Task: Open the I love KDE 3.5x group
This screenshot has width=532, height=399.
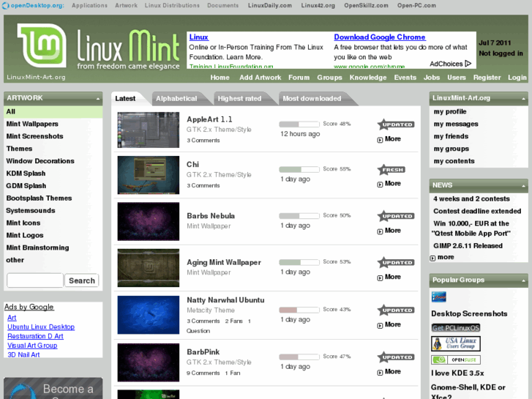Action: (457, 373)
